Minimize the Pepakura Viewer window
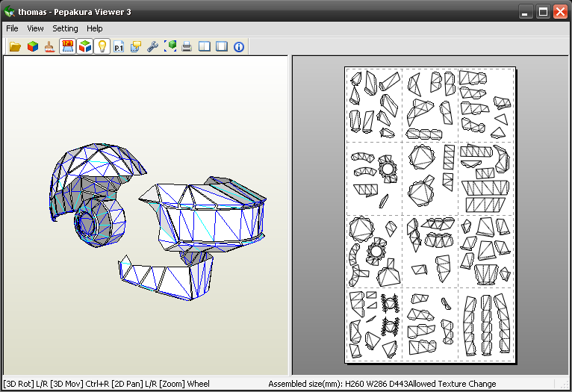 tap(525, 12)
